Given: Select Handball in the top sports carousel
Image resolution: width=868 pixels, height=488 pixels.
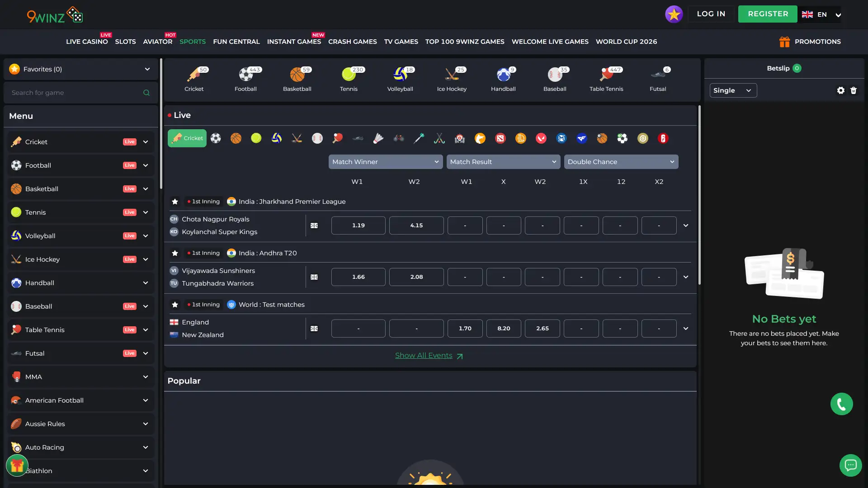Looking at the screenshot, I should point(503,79).
